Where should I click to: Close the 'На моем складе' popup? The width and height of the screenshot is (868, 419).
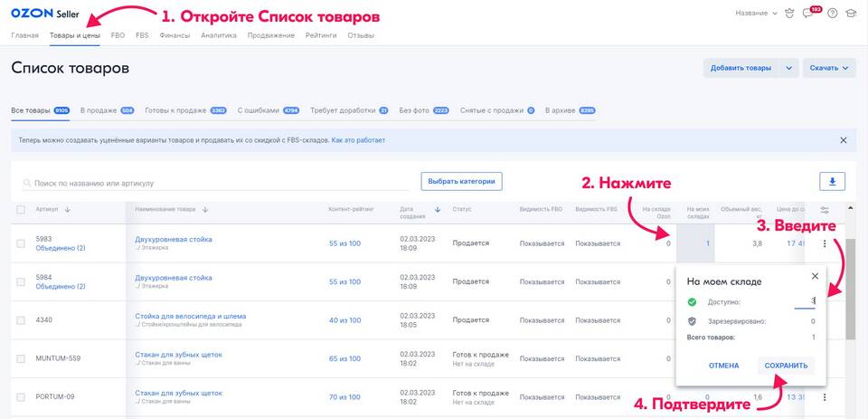click(814, 276)
